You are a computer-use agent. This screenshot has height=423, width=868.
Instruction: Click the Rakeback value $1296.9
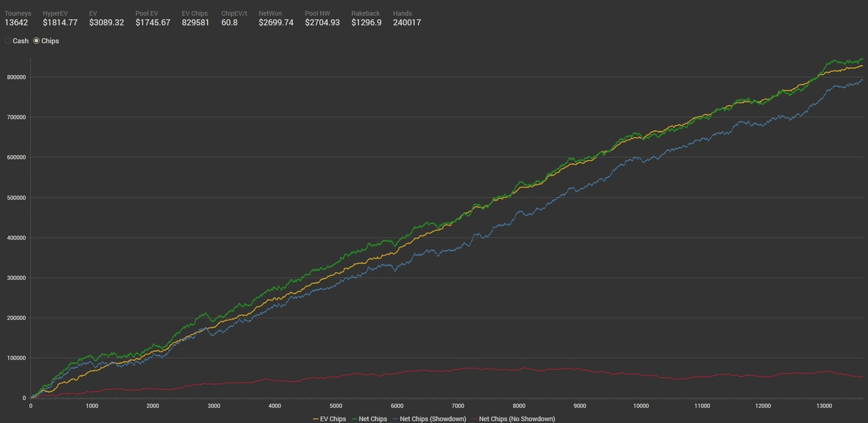click(366, 22)
